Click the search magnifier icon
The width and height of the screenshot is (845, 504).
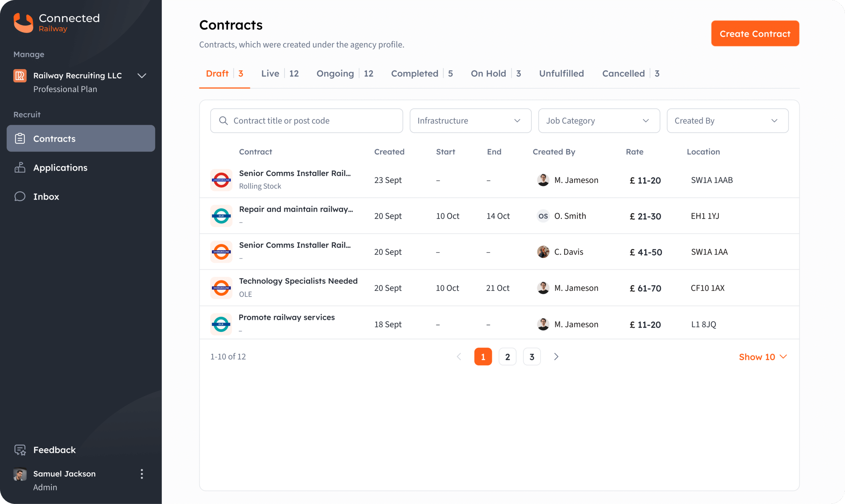(x=223, y=121)
